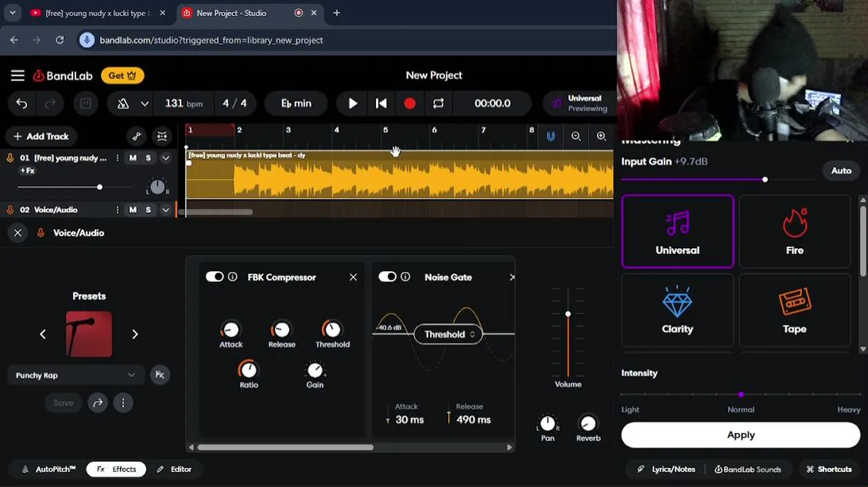Set the 131 bpm tempo field
This screenshot has width=868, height=487.
pos(183,103)
